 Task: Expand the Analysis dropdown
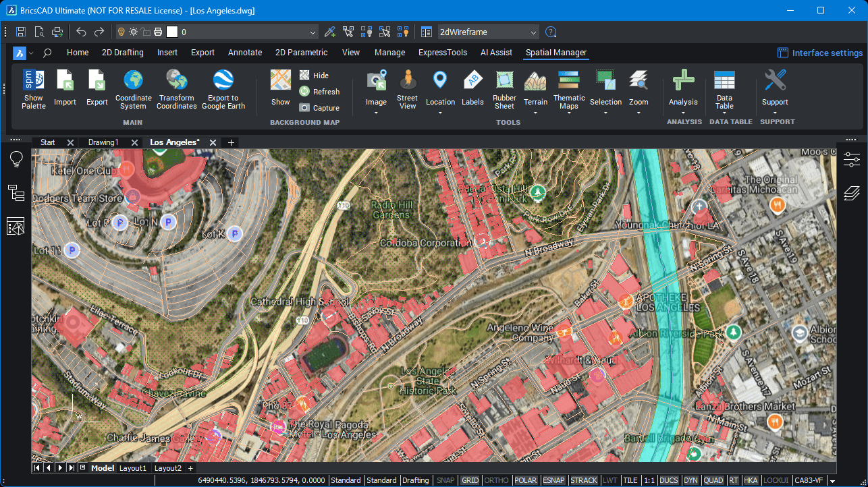click(683, 112)
